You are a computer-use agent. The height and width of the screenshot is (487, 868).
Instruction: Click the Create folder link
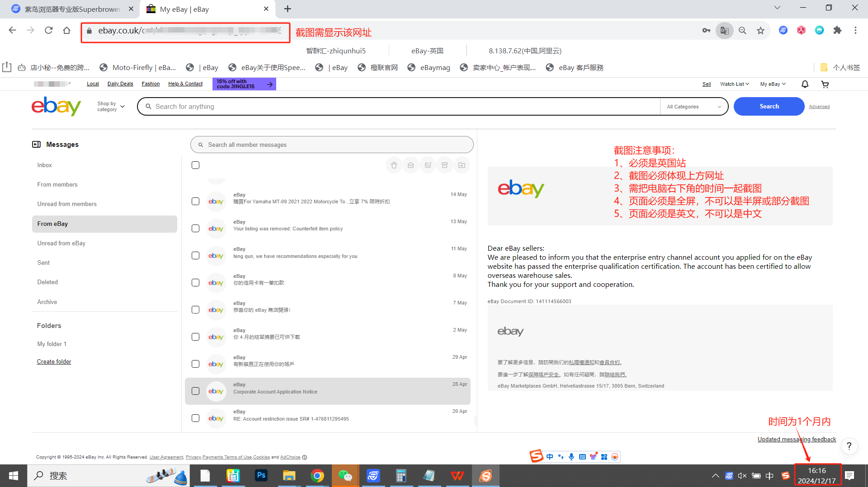(x=54, y=361)
